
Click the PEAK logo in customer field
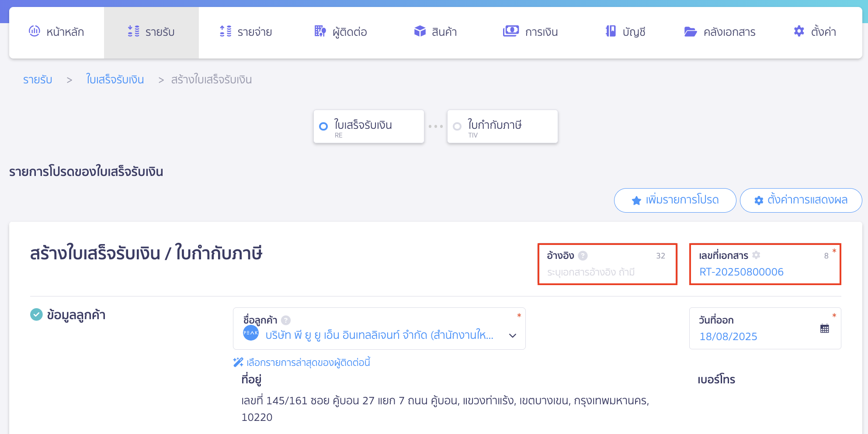click(251, 333)
